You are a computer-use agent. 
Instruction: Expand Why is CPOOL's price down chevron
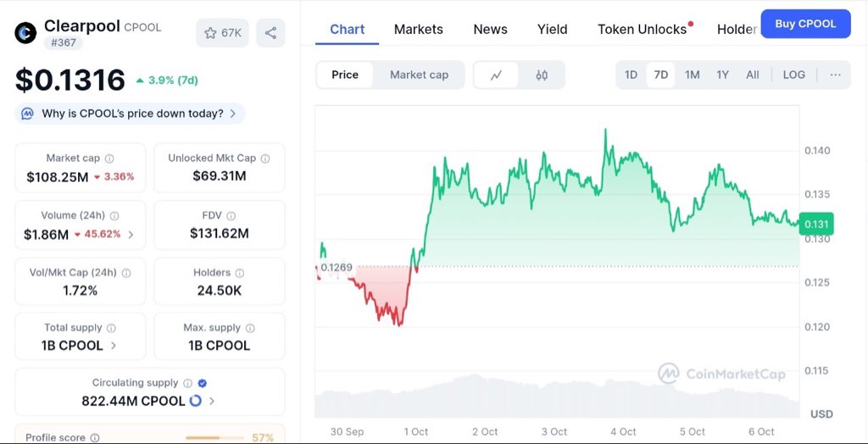coord(233,114)
